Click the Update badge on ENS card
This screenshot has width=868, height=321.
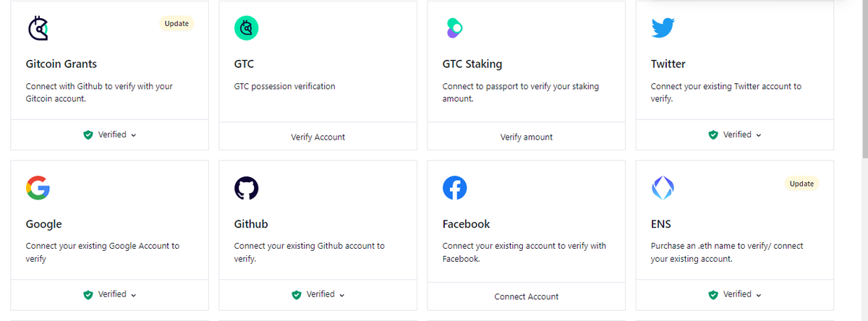pyautogui.click(x=801, y=184)
